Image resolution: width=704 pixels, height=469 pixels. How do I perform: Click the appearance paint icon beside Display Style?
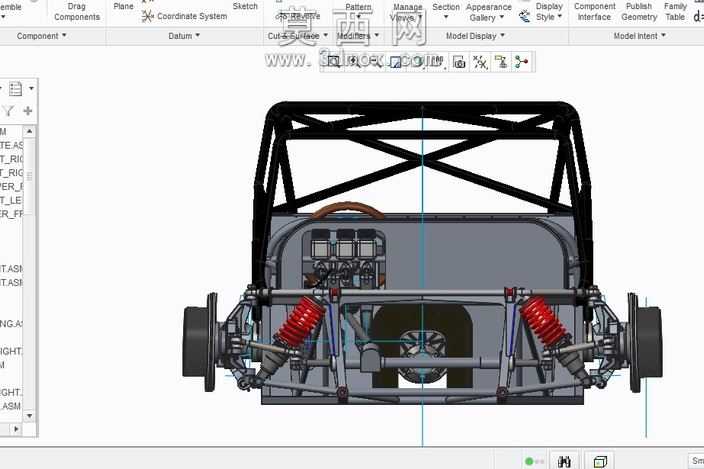click(524, 17)
